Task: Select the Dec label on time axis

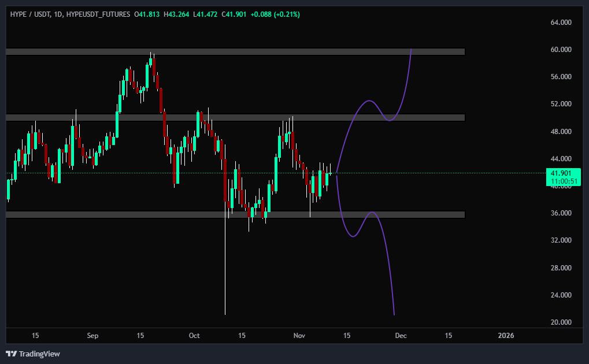Action: pyautogui.click(x=402, y=336)
